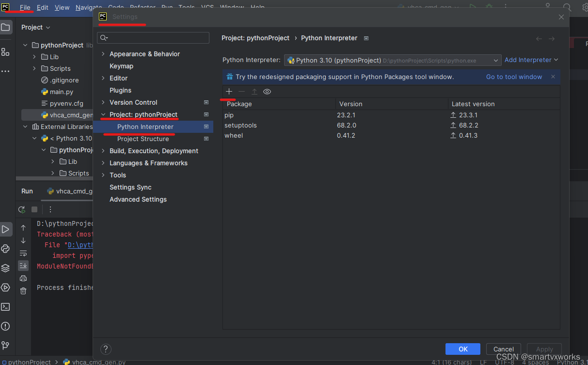Click the more tool windows ellipsis icon

click(5, 71)
